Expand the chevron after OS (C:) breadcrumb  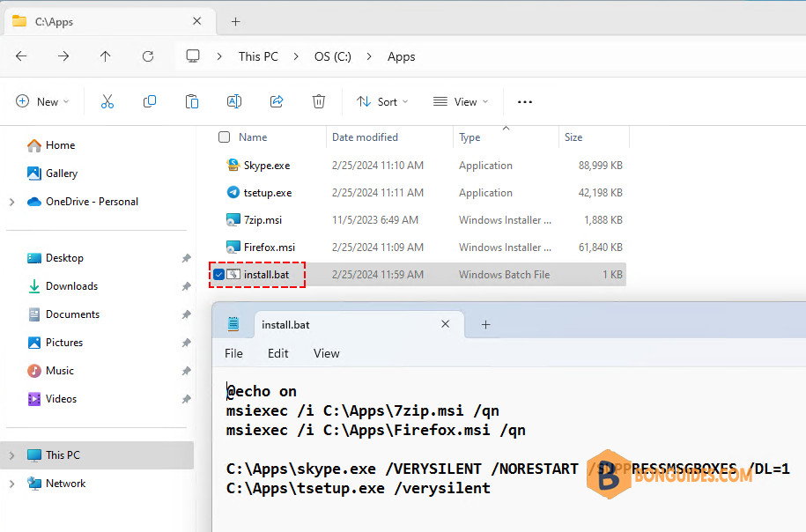point(369,56)
